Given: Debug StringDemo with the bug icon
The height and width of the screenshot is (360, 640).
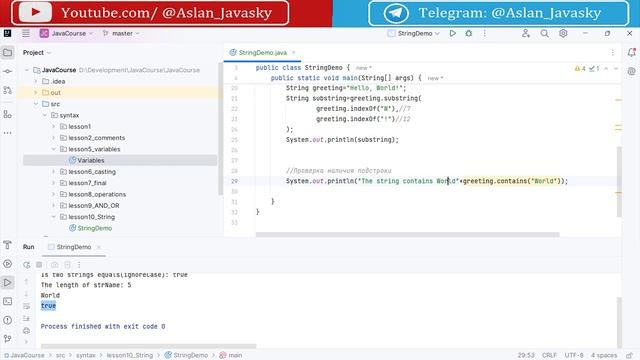Looking at the screenshot, I should point(469,33).
